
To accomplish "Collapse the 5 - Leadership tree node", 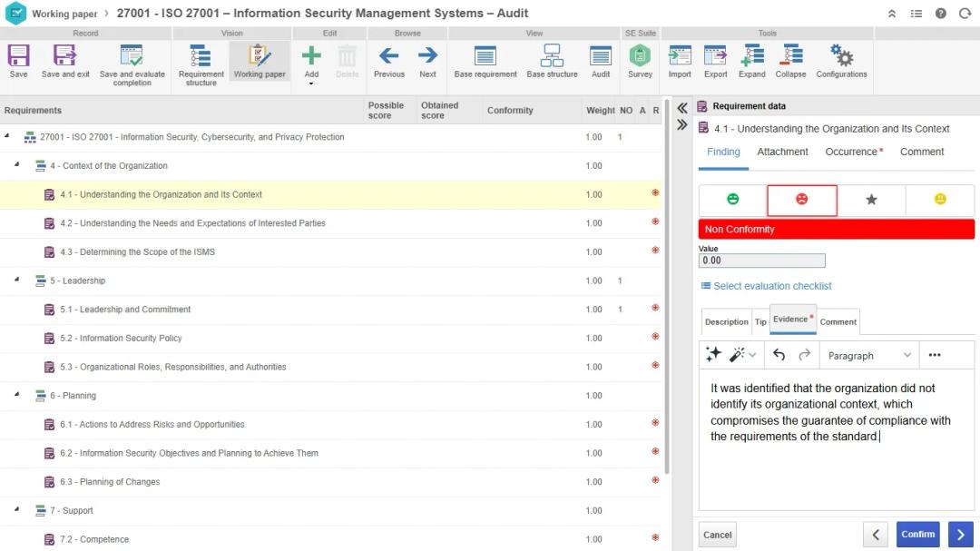I will tap(17, 280).
